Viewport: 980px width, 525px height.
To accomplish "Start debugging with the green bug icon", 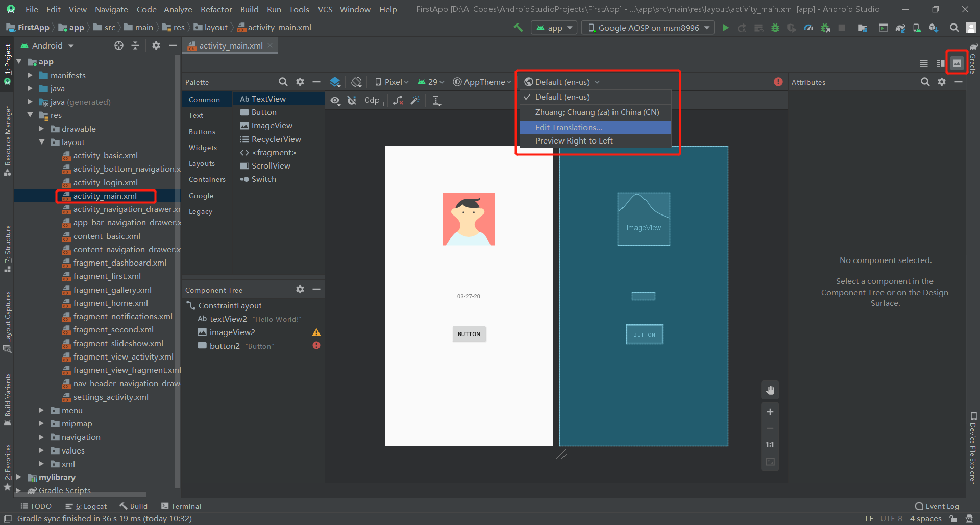I will click(775, 28).
